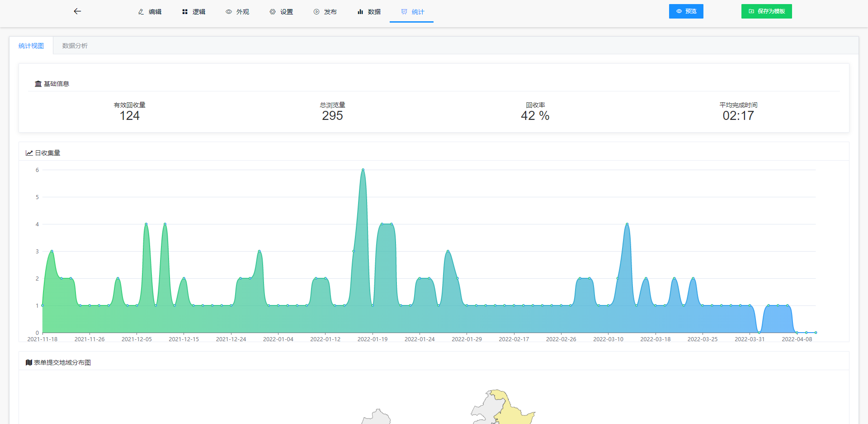The image size is (868, 424).
Task: Click the bar chart icon of 数据 tab
Action: coord(360,12)
